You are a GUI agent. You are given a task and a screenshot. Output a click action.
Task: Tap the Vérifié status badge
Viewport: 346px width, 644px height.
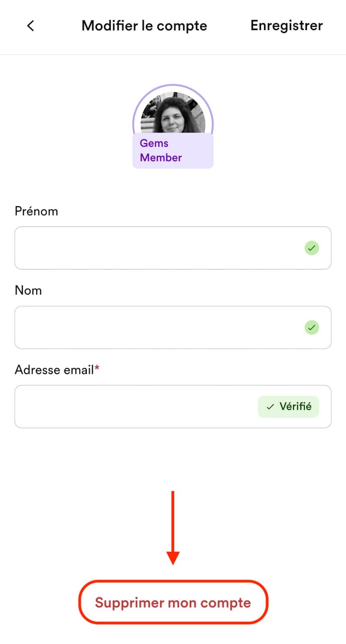[288, 407]
